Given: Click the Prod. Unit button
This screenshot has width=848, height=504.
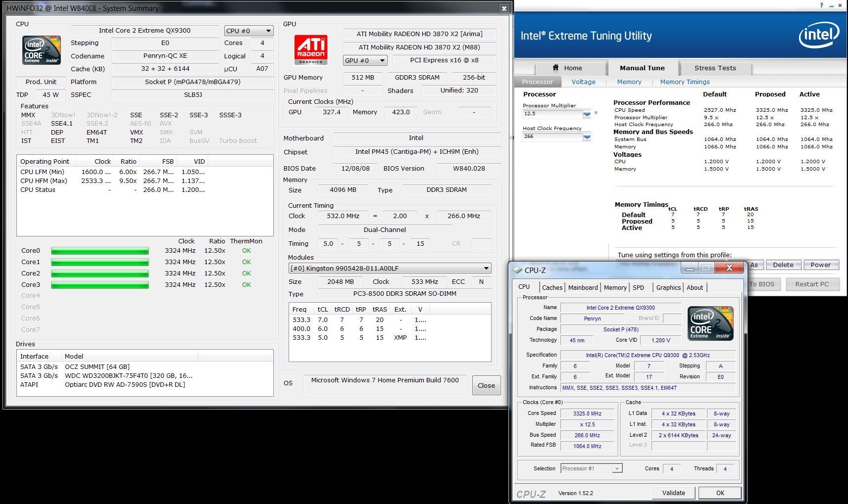Looking at the screenshot, I should coord(41,82).
